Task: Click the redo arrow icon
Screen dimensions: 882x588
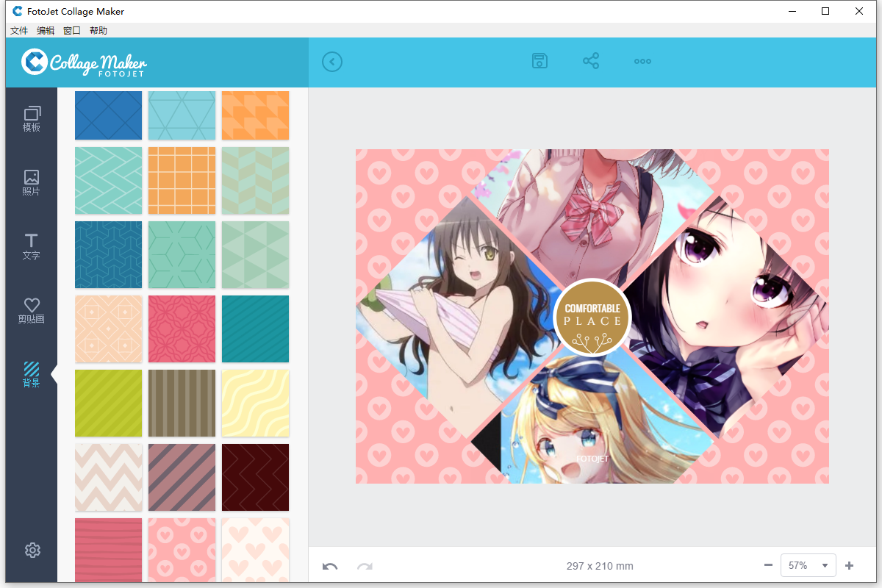Action: [x=365, y=566]
